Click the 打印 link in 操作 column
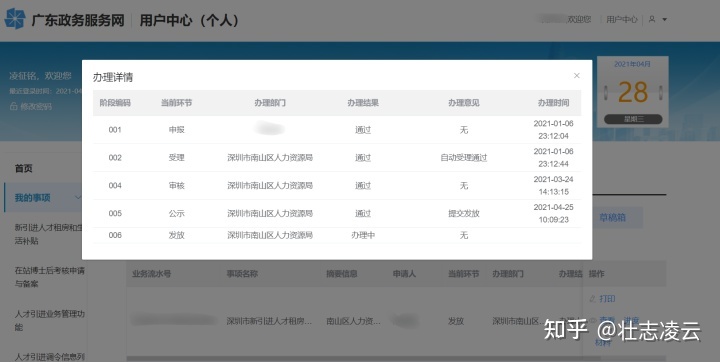 (607, 299)
